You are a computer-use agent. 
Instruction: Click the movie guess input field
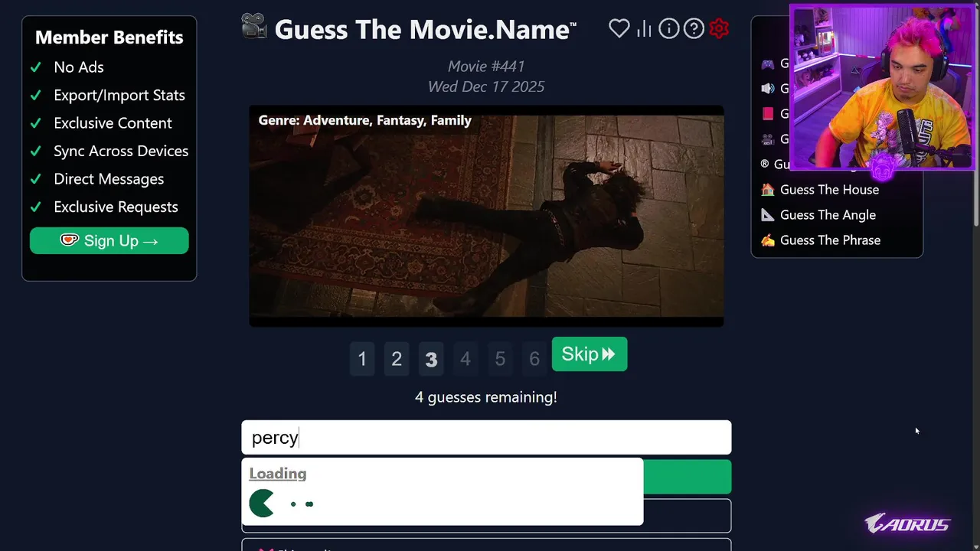(x=486, y=438)
